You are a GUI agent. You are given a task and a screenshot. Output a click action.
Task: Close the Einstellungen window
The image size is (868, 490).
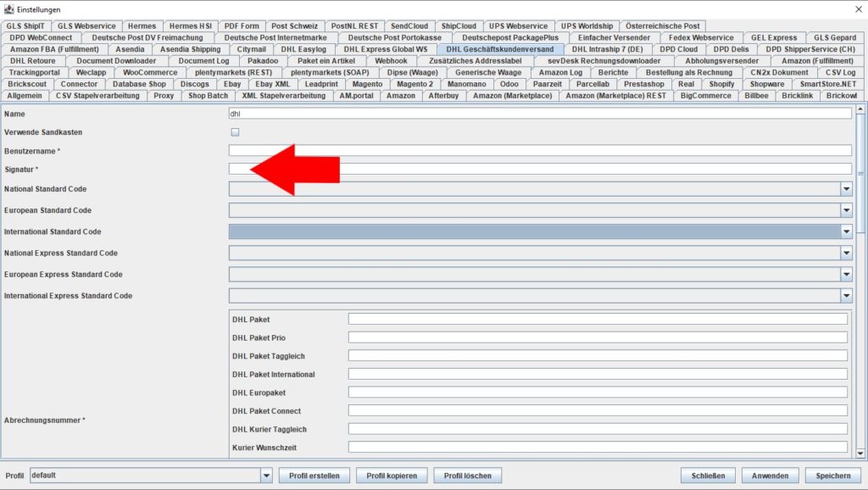tap(859, 9)
